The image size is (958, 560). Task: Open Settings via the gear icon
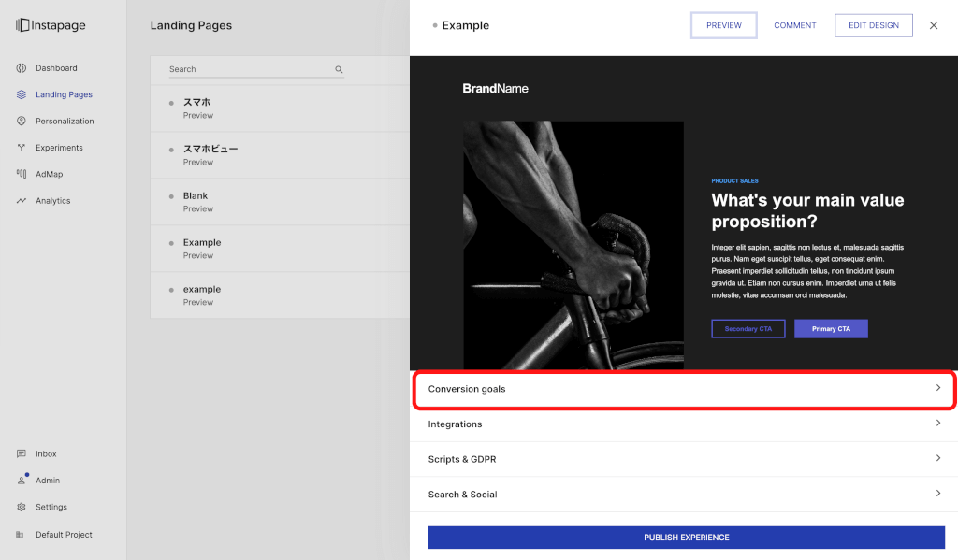coord(21,507)
